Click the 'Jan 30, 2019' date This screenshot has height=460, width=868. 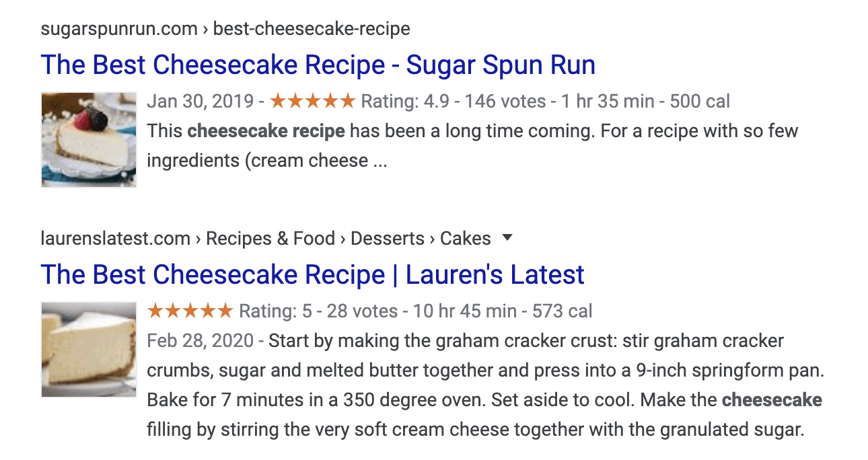tap(201, 102)
